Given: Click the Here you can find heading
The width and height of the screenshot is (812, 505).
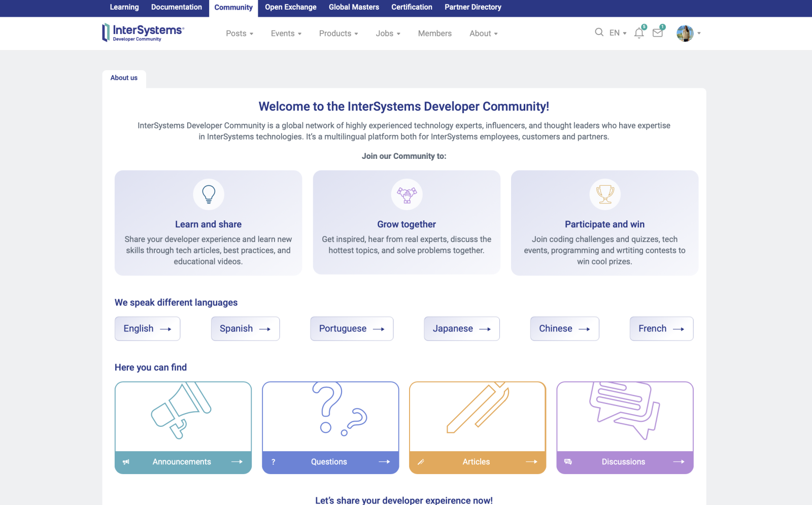Looking at the screenshot, I should tap(151, 367).
